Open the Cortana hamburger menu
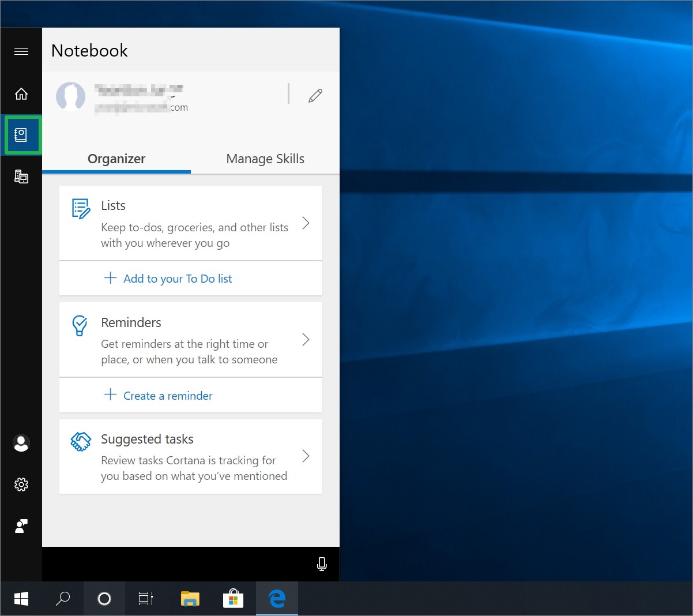 tap(21, 52)
